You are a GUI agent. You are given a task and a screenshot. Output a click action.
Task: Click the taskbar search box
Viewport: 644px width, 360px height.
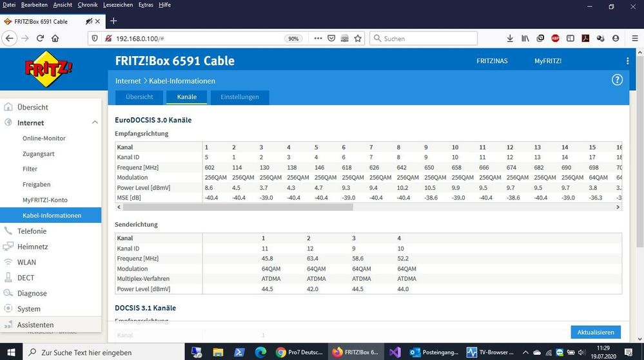tap(104, 352)
